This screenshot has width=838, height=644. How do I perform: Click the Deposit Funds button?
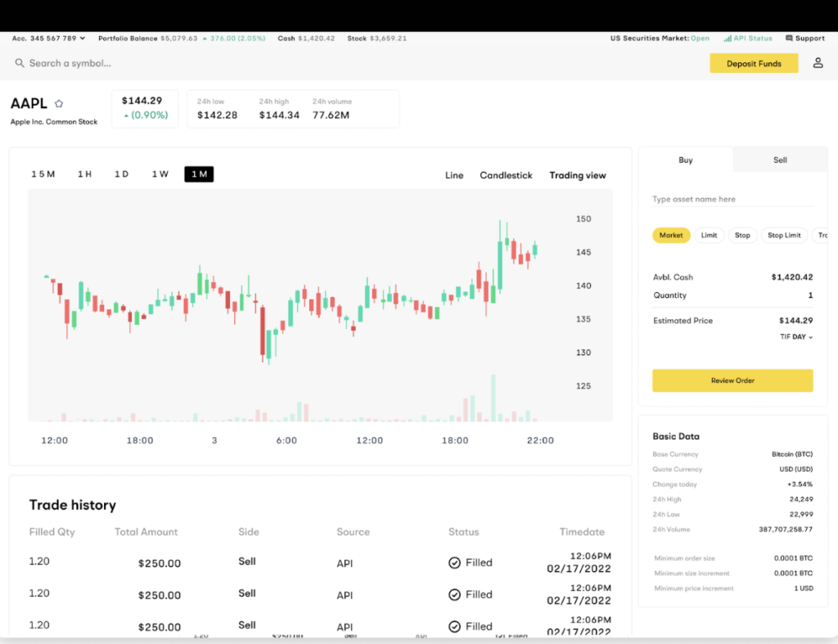coord(754,64)
